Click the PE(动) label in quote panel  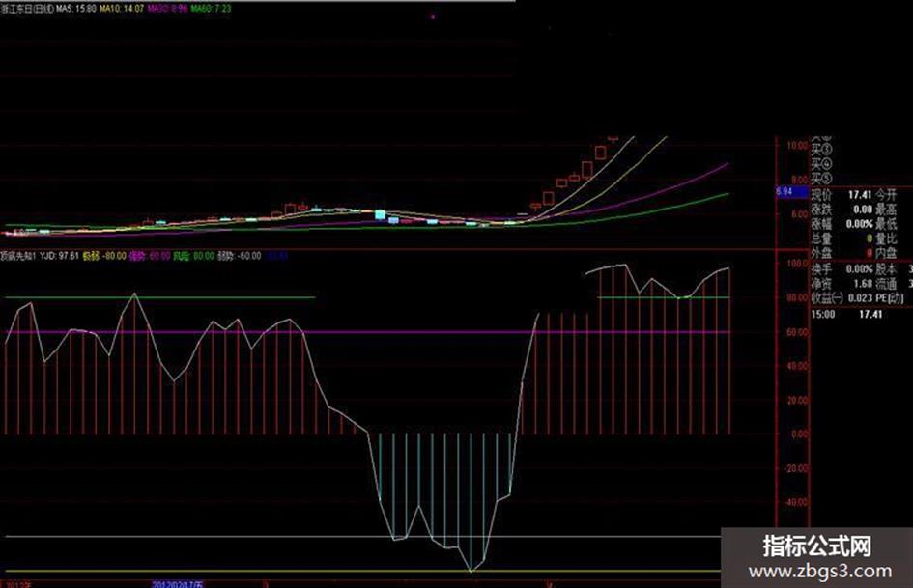coord(890,298)
